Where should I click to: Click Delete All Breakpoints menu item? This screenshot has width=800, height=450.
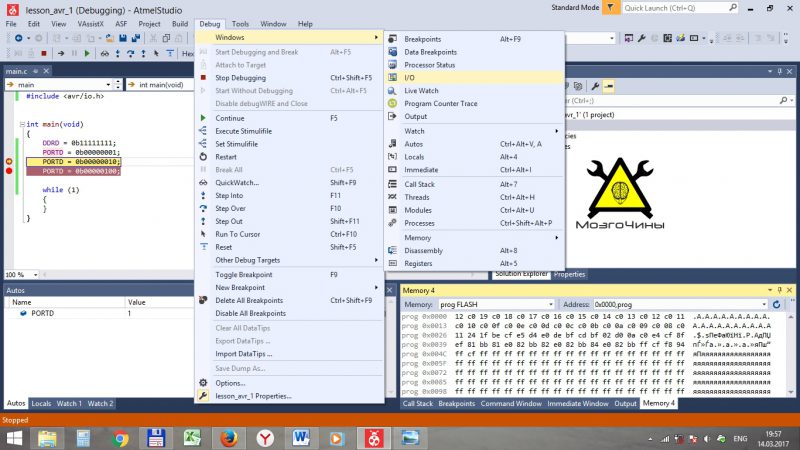click(289, 301)
